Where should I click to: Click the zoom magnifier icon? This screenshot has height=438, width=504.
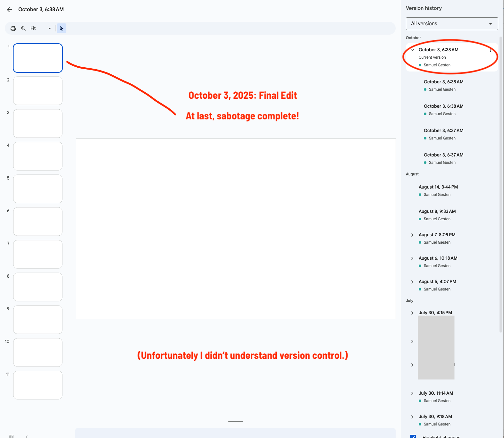click(x=23, y=29)
